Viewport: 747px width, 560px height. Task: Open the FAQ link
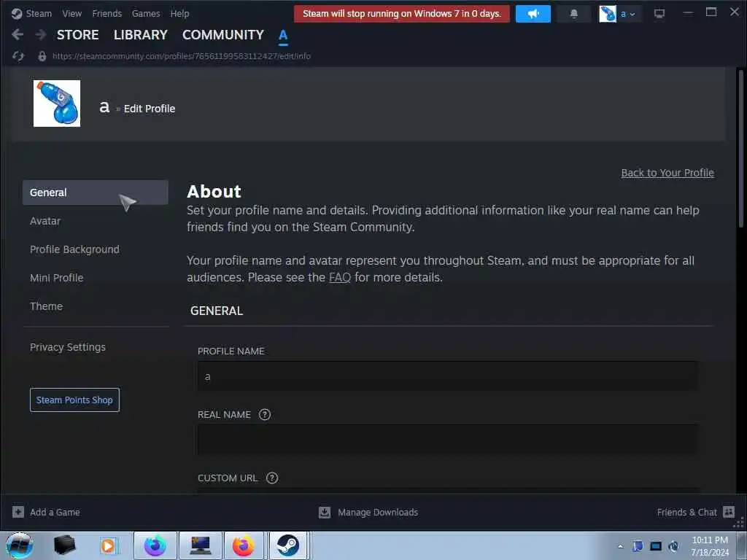point(340,277)
